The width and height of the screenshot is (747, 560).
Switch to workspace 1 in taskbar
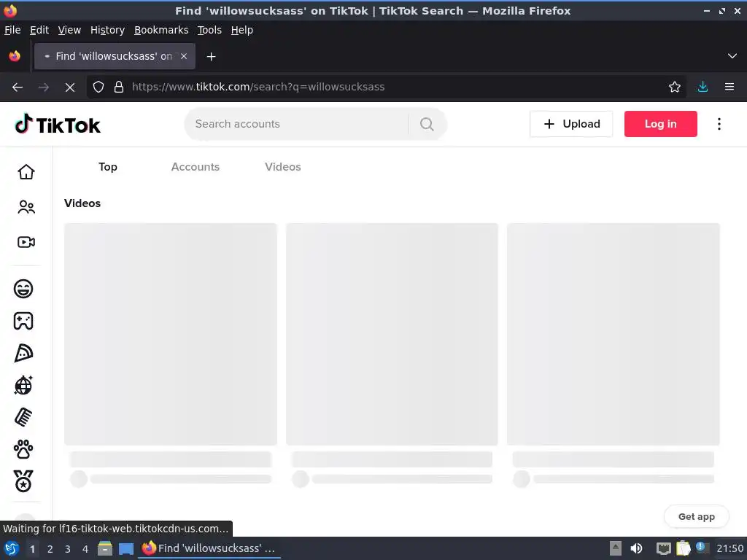(x=32, y=549)
